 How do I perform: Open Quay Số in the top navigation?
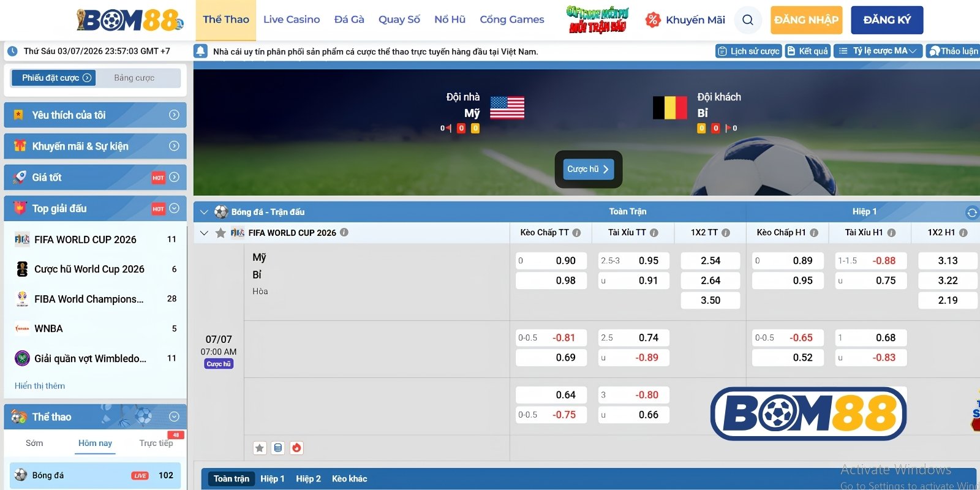coord(399,20)
